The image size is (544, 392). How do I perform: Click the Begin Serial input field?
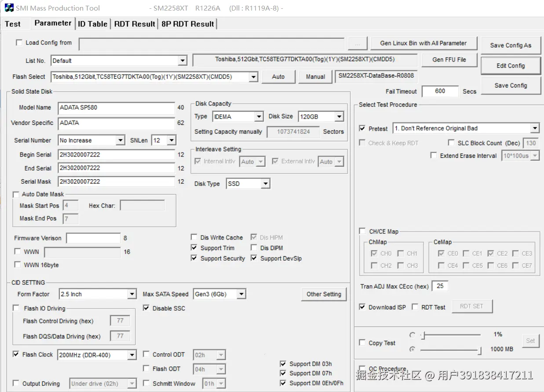pyautogui.click(x=117, y=155)
